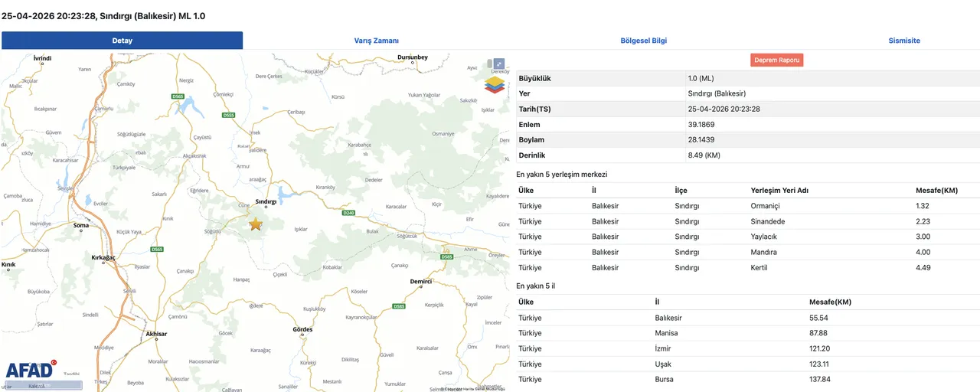The width and height of the screenshot is (980, 392).
Task: Switch to the Varış Zamanı tab
Action: 376,41
